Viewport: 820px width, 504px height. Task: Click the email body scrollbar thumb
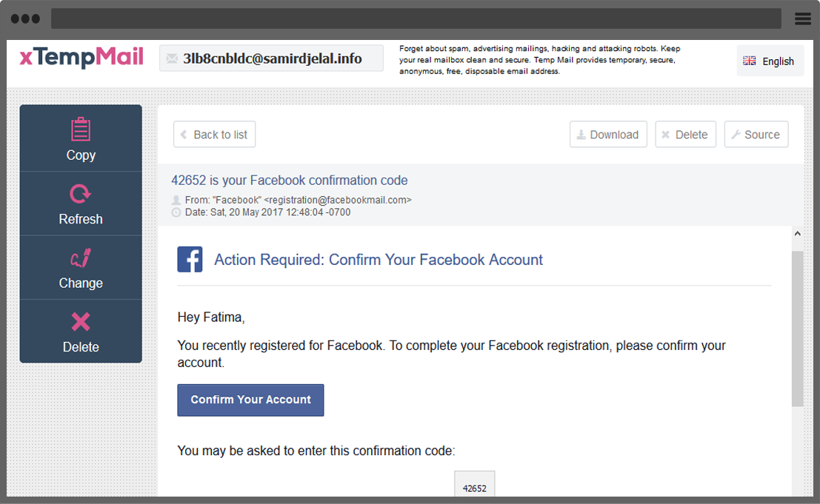pos(797,328)
